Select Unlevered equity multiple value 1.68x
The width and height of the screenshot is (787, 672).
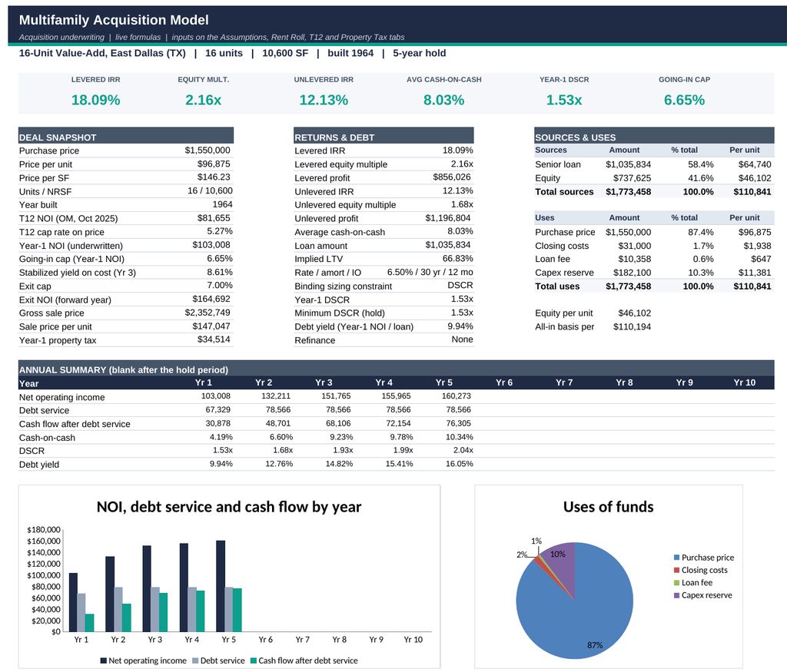tap(462, 204)
